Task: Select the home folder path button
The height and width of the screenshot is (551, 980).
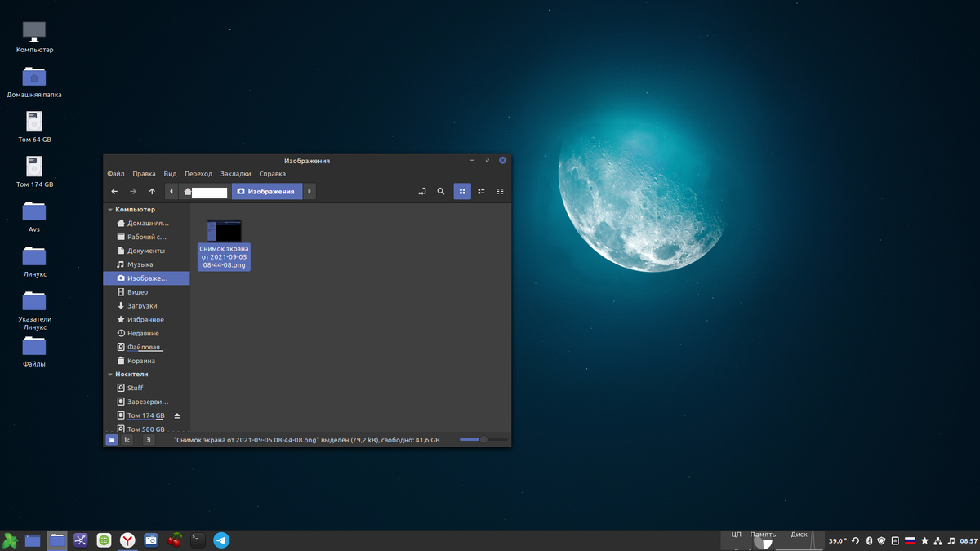Action: (x=205, y=192)
